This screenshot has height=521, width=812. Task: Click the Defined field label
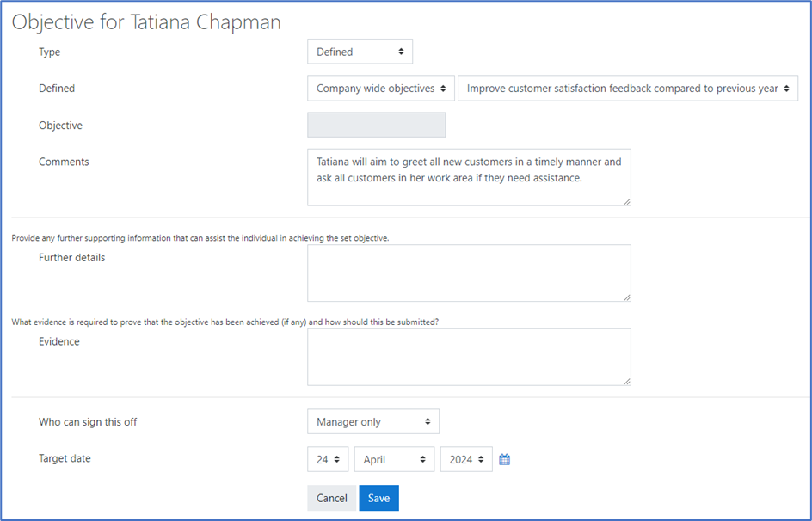(57, 89)
